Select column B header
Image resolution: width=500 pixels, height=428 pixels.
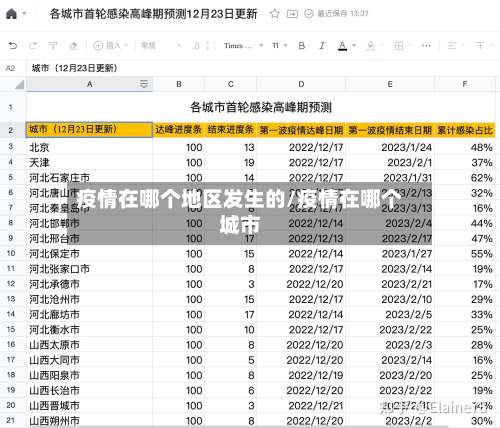click(x=179, y=84)
